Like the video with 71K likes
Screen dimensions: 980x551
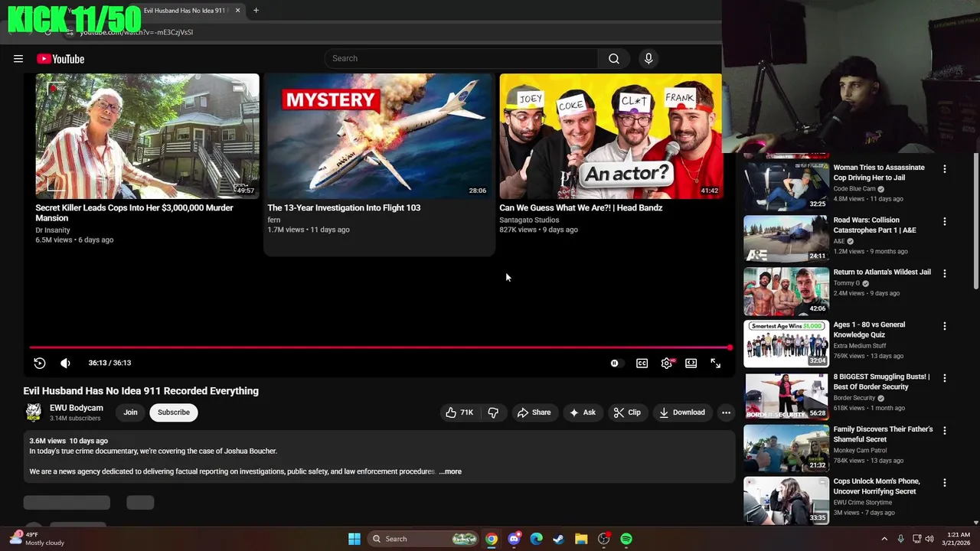(x=459, y=412)
